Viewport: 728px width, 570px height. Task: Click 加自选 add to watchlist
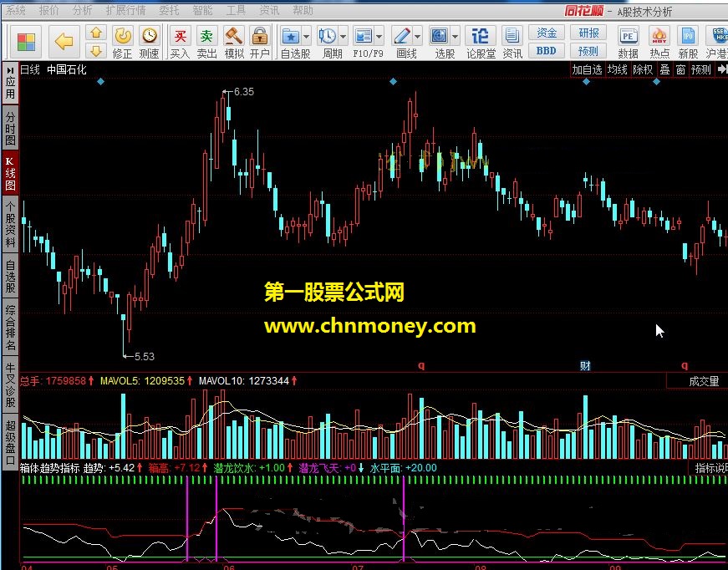(587, 69)
